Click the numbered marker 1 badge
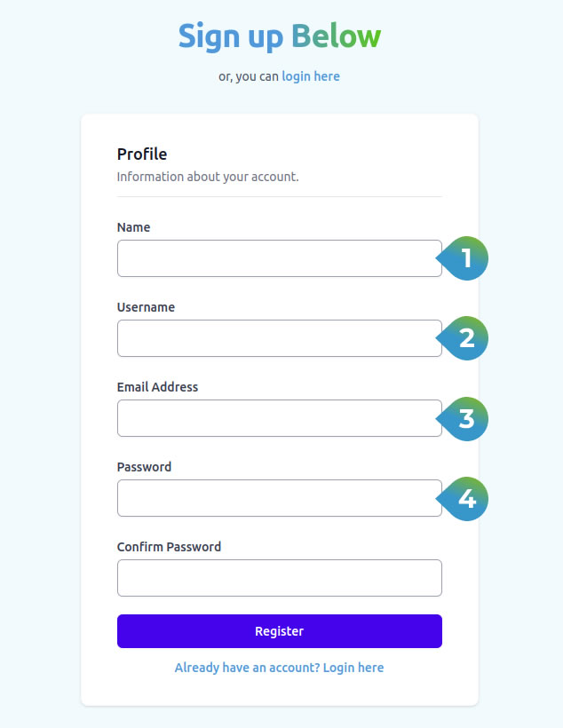Viewport: 563px width, 728px height. coord(465,258)
